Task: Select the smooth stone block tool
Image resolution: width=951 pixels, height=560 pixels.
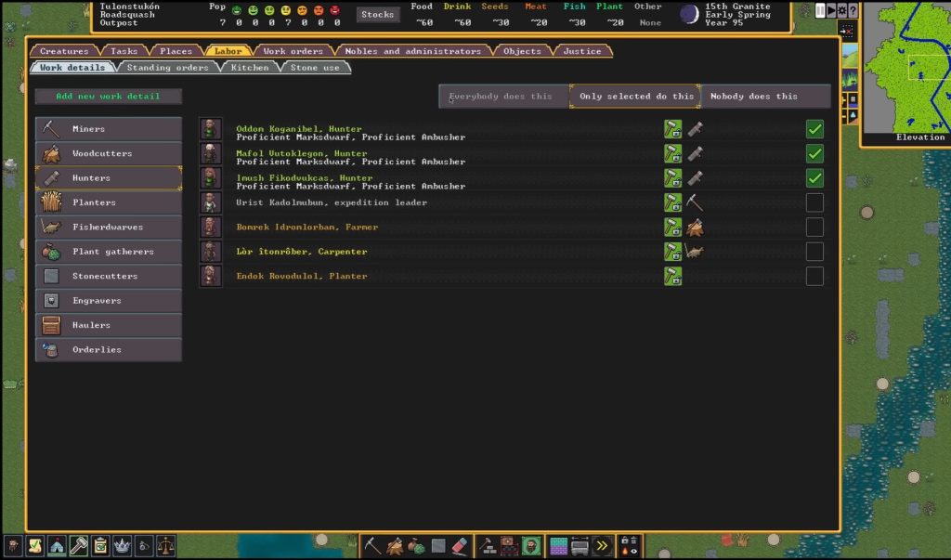Action: pyautogui.click(x=438, y=545)
